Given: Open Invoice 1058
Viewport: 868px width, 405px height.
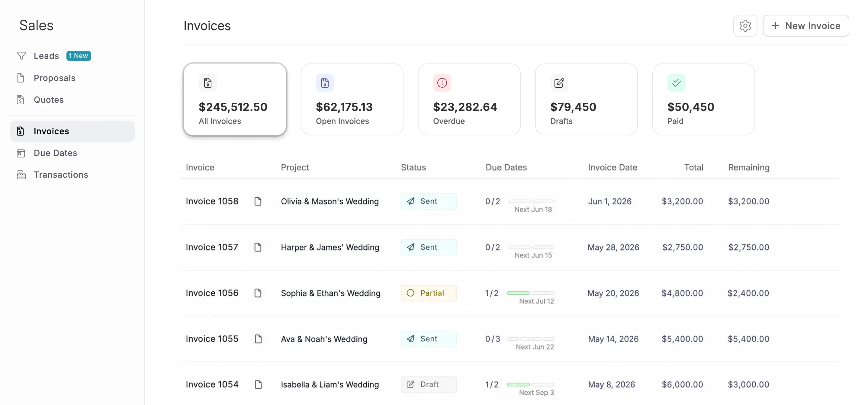Looking at the screenshot, I should coord(212,201).
